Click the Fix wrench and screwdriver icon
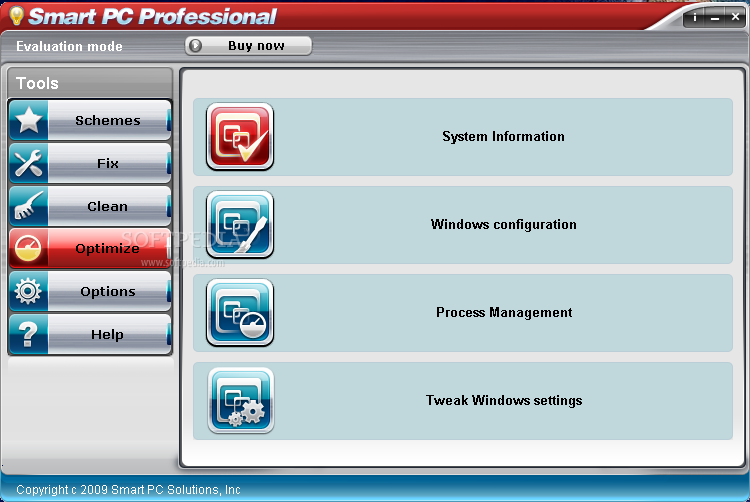The height and width of the screenshot is (502, 750). (29, 163)
